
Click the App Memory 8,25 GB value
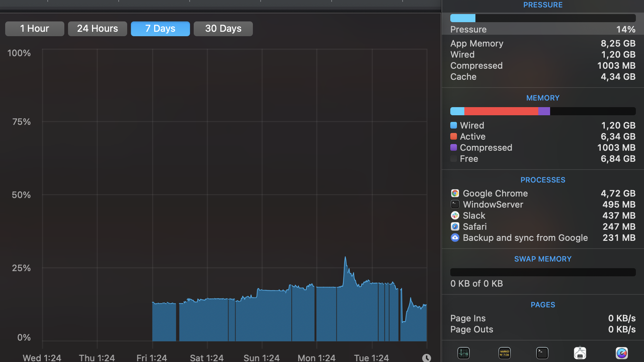[x=618, y=43]
